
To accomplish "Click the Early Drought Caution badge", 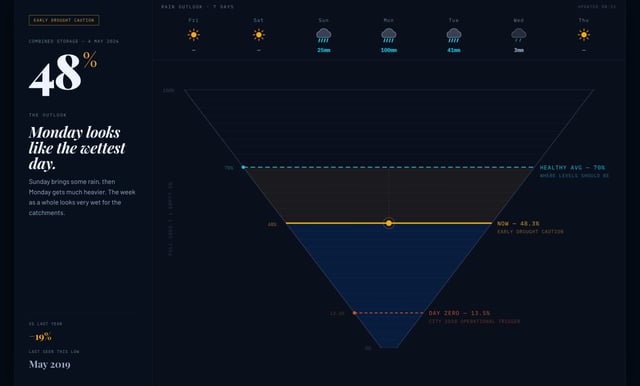I will [x=64, y=20].
